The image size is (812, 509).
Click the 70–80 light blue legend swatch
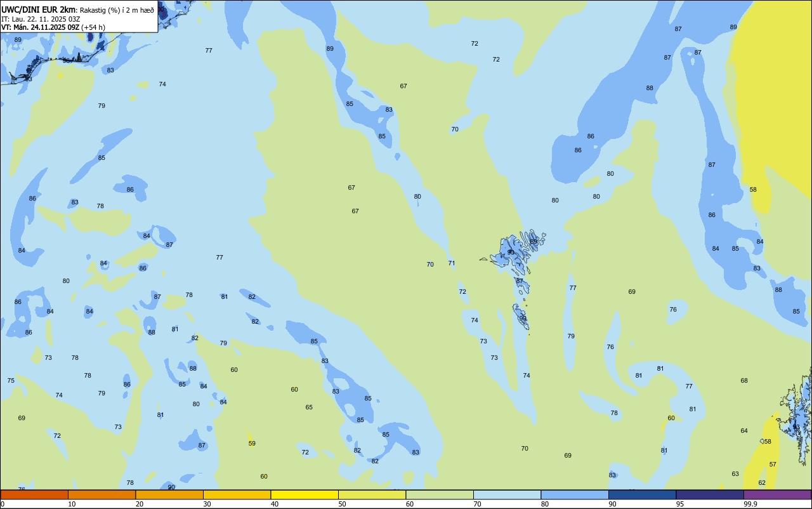point(507,494)
